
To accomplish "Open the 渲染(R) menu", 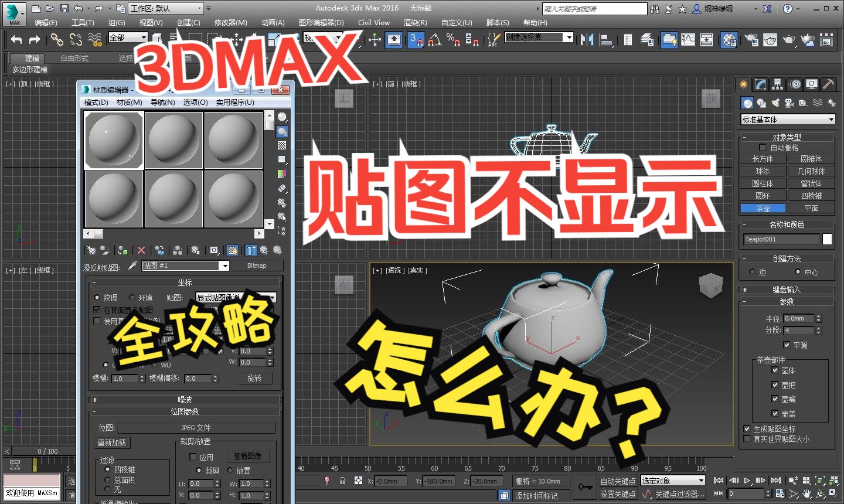I will click(x=415, y=22).
